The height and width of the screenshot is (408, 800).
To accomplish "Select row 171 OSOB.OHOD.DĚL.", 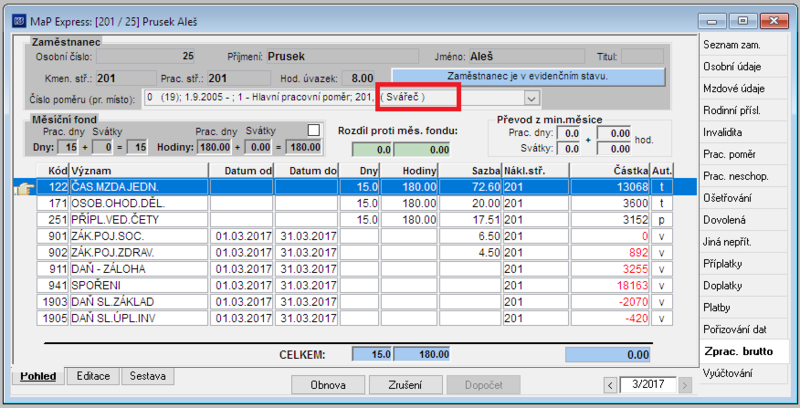I will (x=355, y=203).
